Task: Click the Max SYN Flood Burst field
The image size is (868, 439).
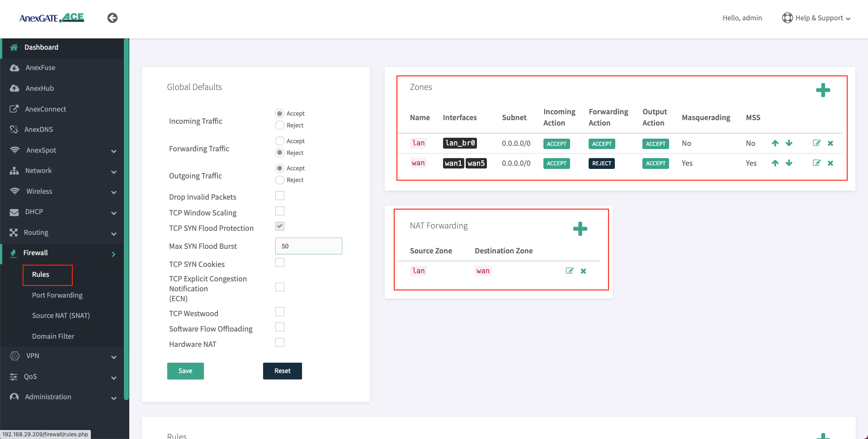Action: point(308,246)
